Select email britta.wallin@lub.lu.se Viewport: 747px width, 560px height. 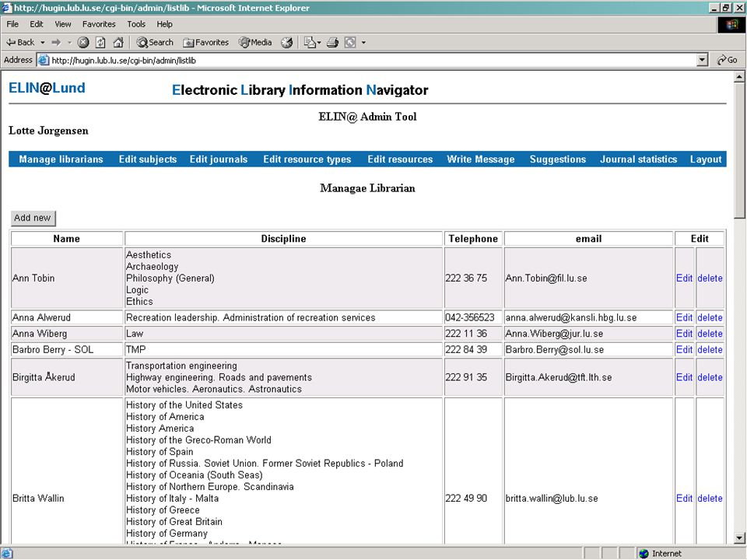point(552,498)
